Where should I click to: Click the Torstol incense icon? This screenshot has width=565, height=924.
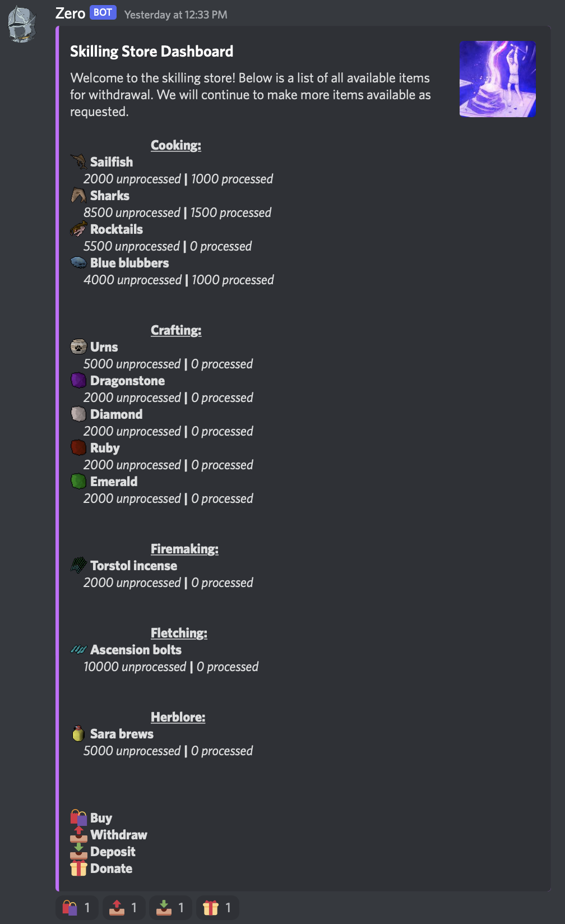click(78, 565)
